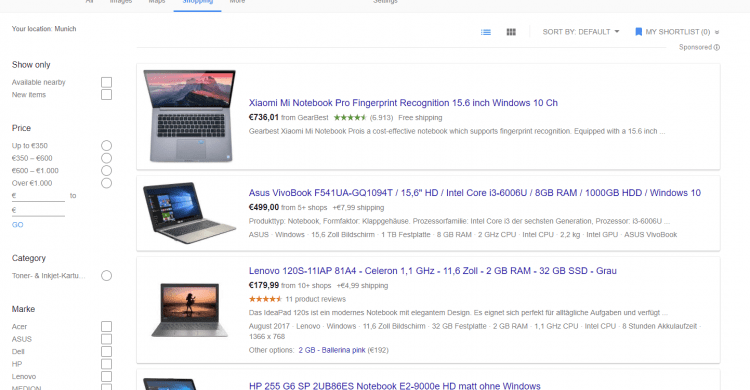Open Asus VivoBook F541UA listing

point(474,193)
